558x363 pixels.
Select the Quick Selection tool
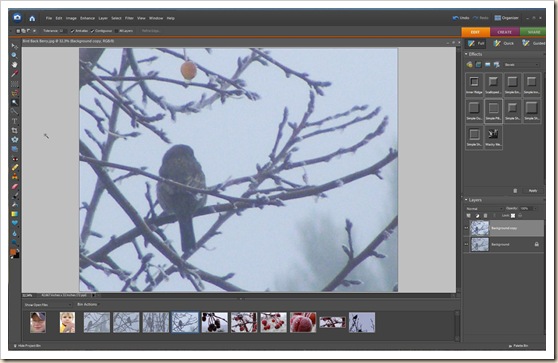click(x=15, y=112)
